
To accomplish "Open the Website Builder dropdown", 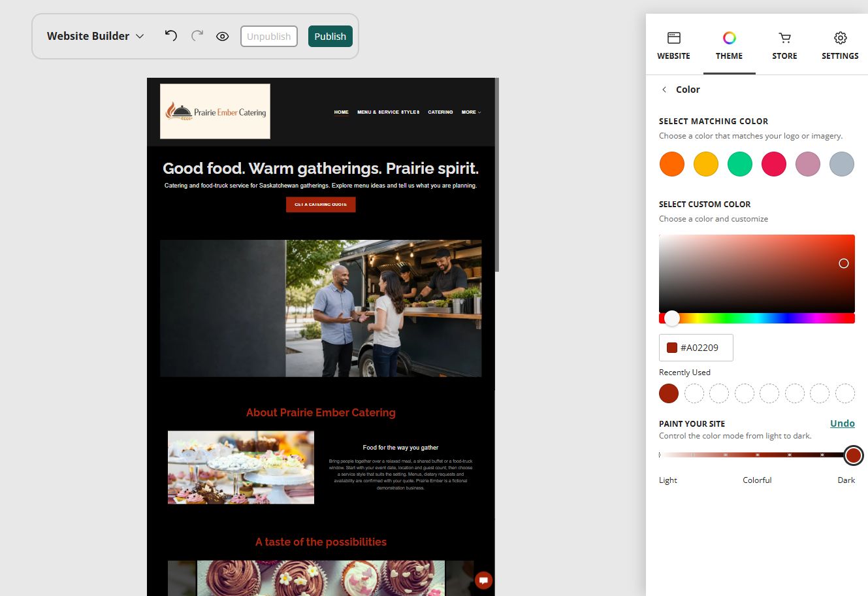I will coord(95,36).
